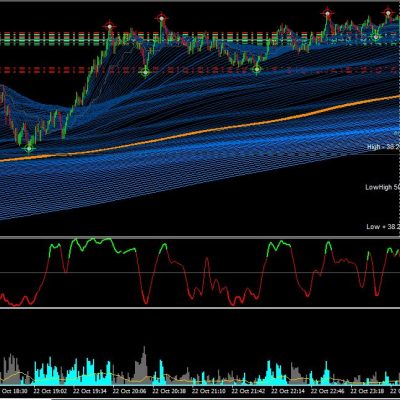Viewport: 400px width, 400px height.
Task: Click the red dashed lower support level line
Action: tap(200, 70)
